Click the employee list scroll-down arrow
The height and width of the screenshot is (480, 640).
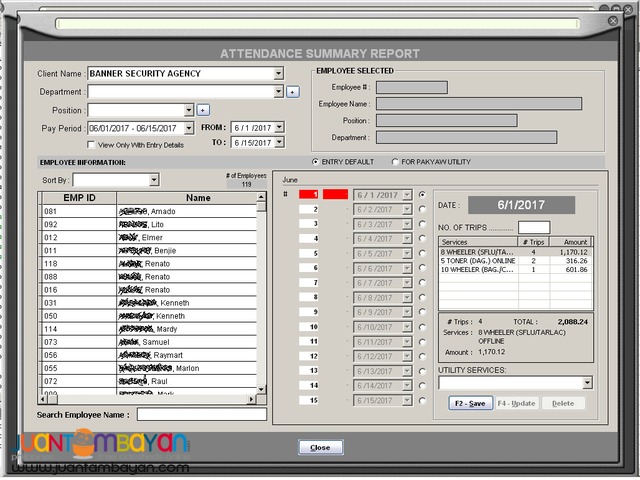pos(261,389)
